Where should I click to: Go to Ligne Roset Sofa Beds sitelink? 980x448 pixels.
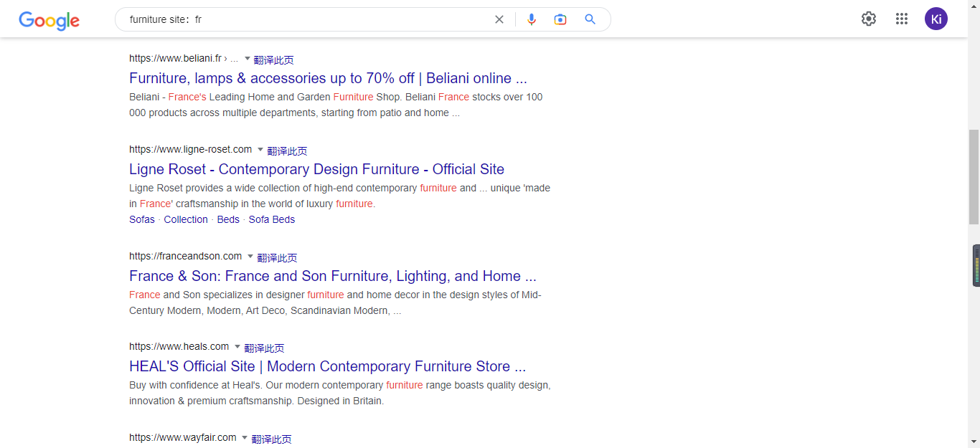tap(272, 219)
